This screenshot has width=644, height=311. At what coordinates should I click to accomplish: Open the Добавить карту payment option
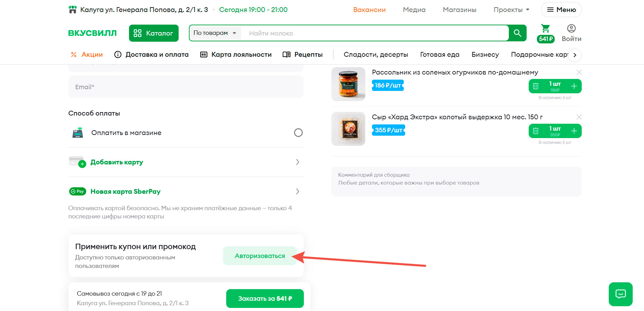coord(186,162)
